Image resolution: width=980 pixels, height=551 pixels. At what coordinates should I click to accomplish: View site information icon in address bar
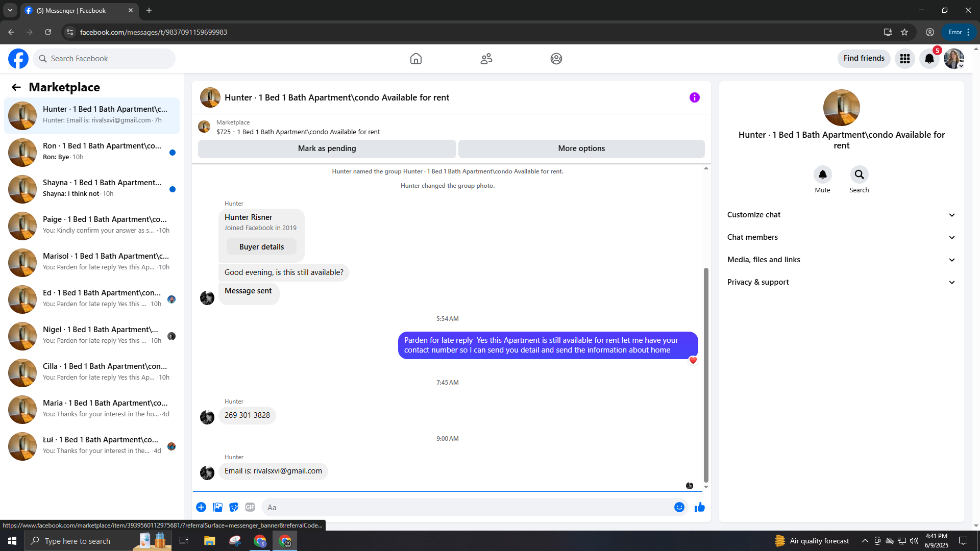[70, 32]
